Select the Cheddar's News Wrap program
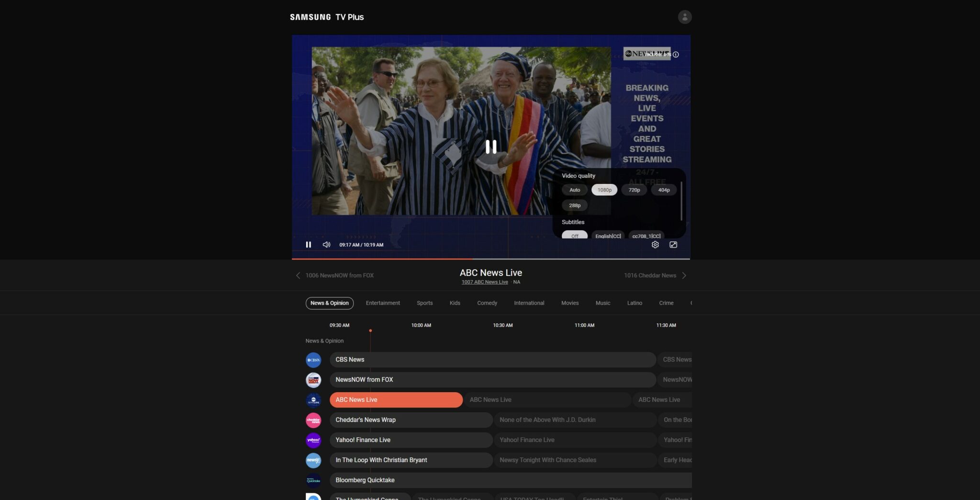 tap(411, 420)
